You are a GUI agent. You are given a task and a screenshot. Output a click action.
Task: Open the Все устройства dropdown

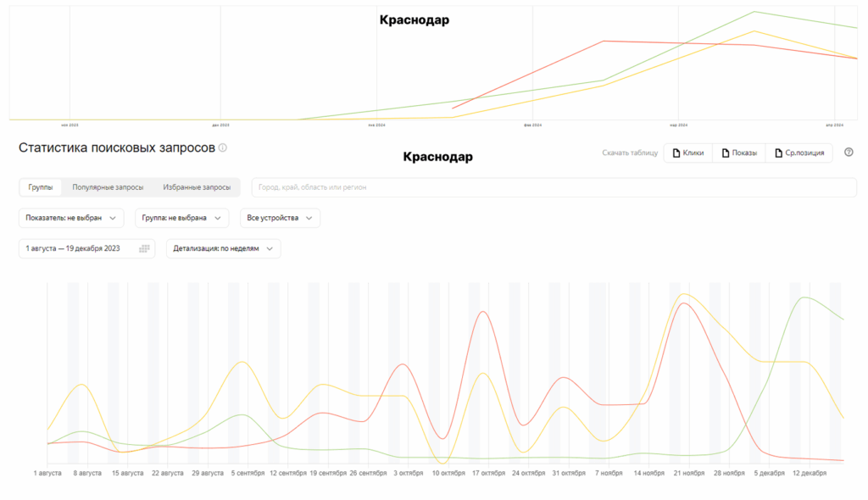(280, 218)
